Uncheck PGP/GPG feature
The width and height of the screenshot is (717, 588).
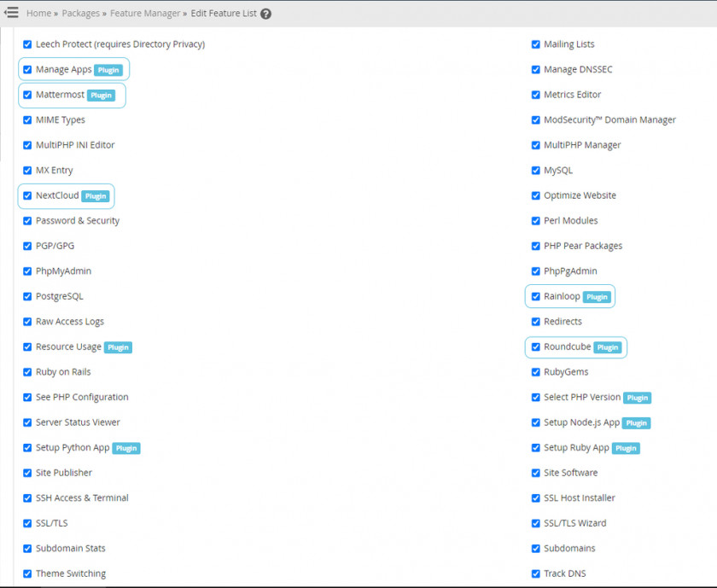[27, 246]
